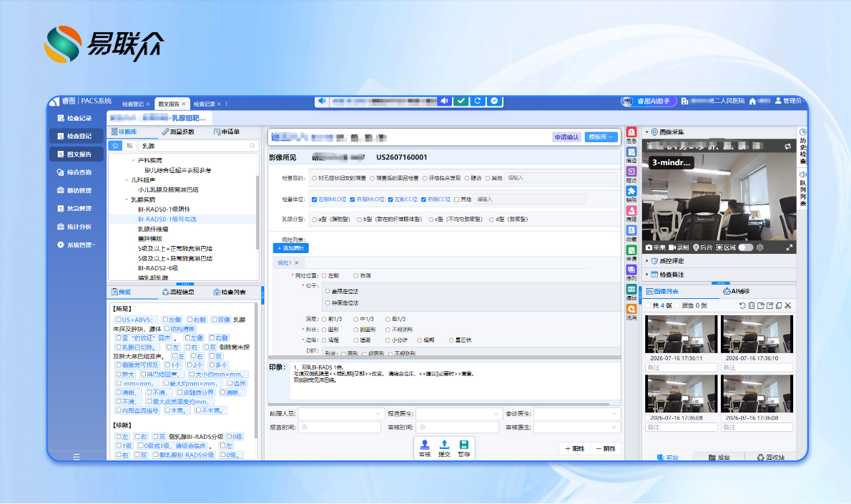Open the 报告医生 dropdown
The height and width of the screenshot is (504, 851).
(458, 413)
